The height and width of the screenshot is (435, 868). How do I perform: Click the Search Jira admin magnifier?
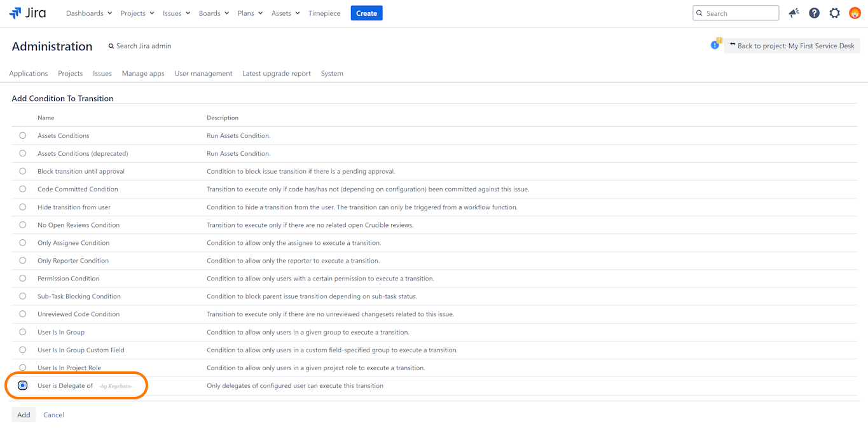pos(111,46)
